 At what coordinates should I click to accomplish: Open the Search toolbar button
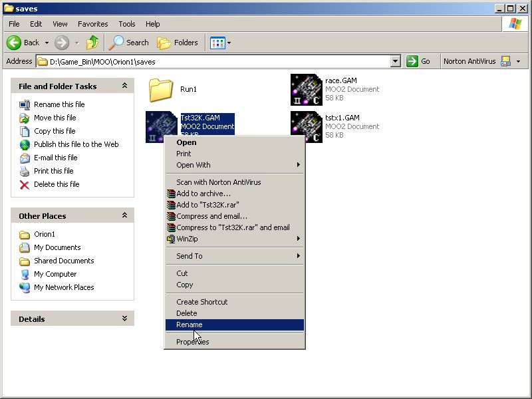pos(129,43)
